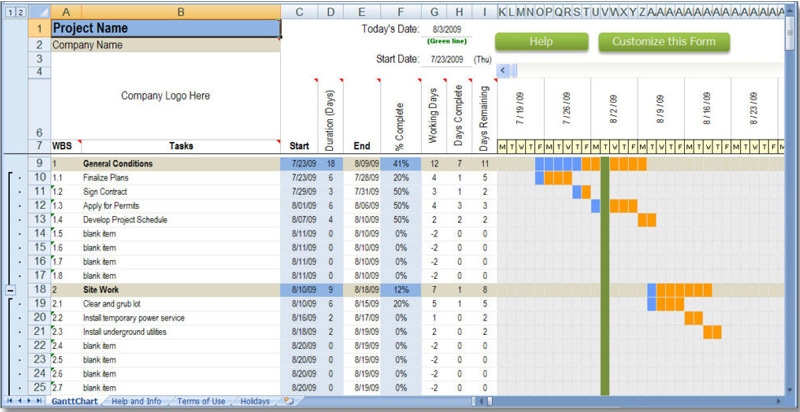
Task: Click the 8/18/09 end date cell
Action: (362, 290)
